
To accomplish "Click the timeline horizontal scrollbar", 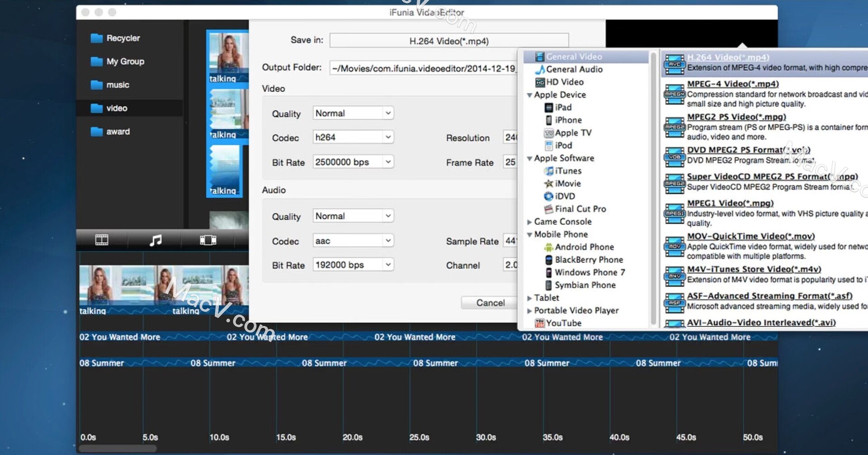I will pos(118,449).
